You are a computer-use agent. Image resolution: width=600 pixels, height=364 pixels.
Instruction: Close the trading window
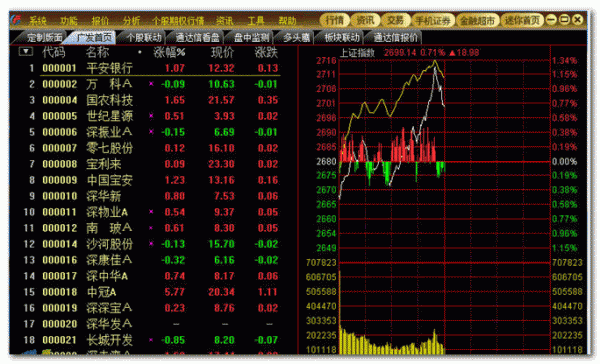[578, 20]
